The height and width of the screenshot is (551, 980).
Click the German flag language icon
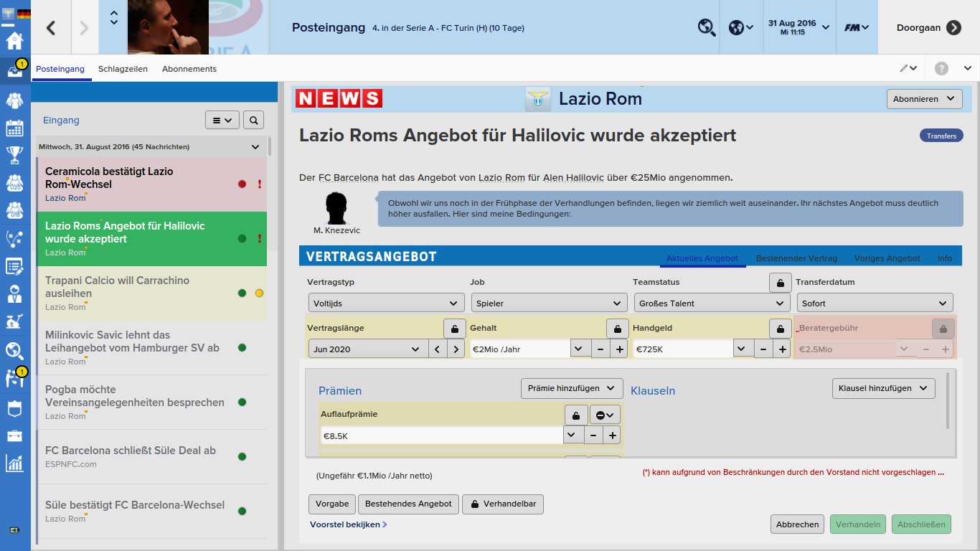click(x=24, y=14)
